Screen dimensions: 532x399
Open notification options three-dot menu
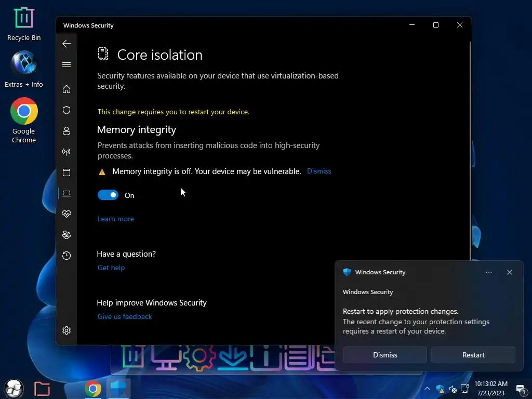[x=488, y=272]
